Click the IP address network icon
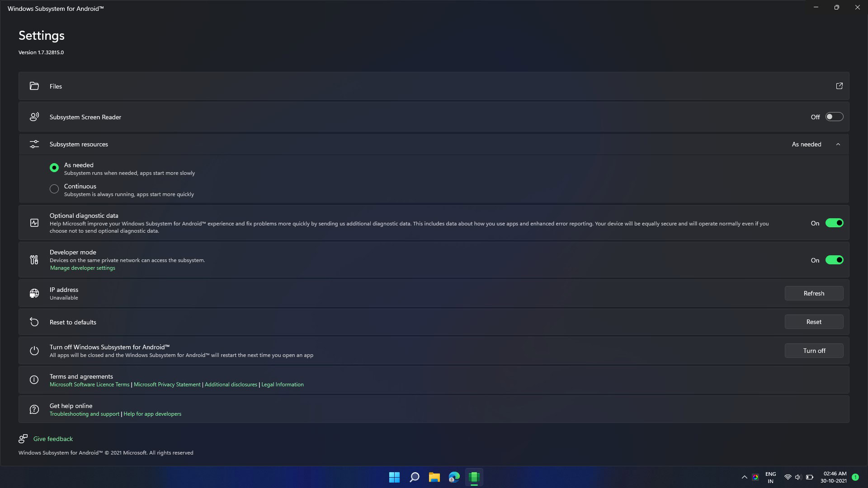868x488 pixels. (34, 292)
